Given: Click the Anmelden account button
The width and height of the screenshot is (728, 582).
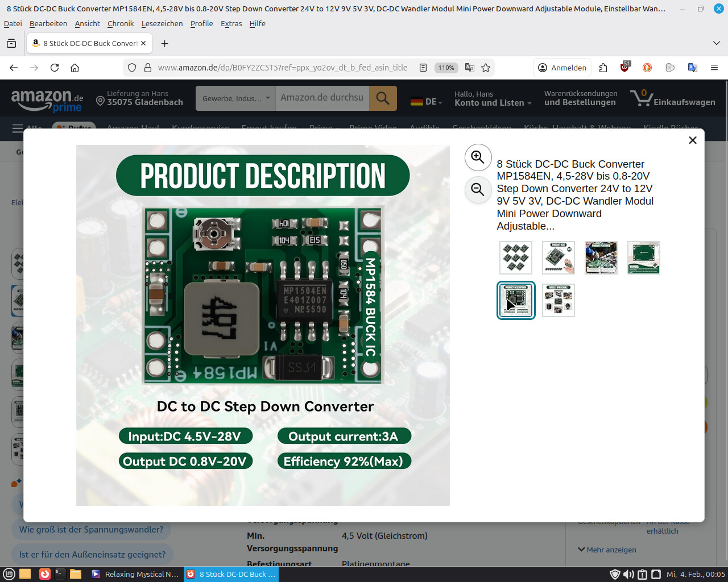Looking at the screenshot, I should (562, 68).
